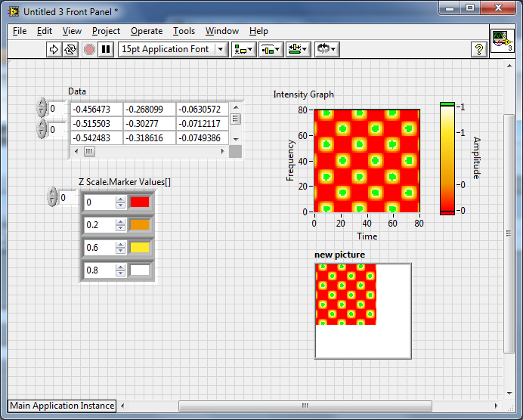The height and width of the screenshot is (420, 523).
Task: Open the File menu
Action: 20,31
